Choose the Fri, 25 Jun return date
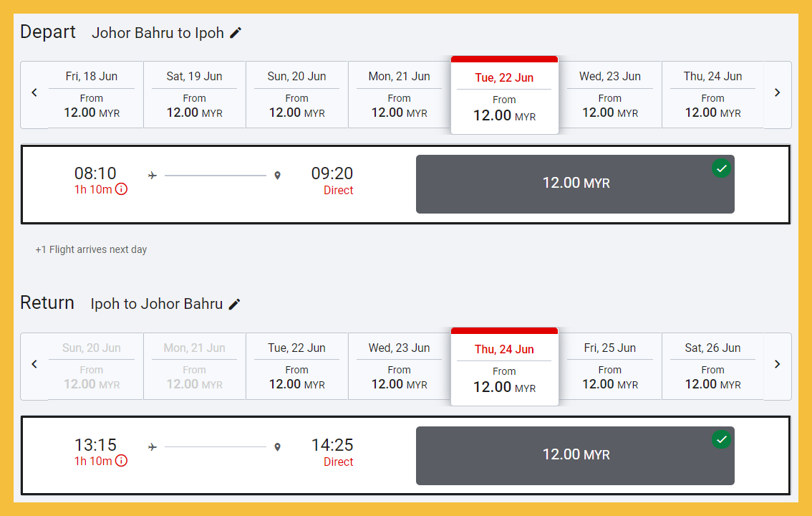The height and width of the screenshot is (516, 812). point(610,366)
